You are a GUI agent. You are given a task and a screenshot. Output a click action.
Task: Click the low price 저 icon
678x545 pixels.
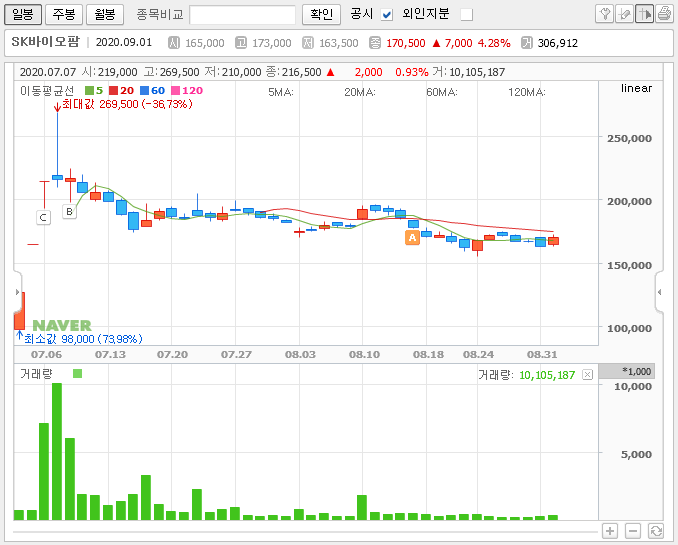[307, 43]
